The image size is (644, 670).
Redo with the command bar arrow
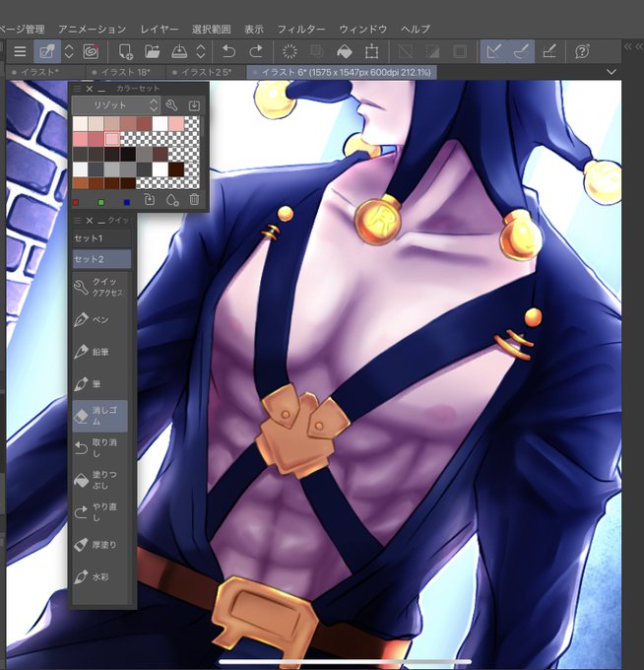point(255,51)
